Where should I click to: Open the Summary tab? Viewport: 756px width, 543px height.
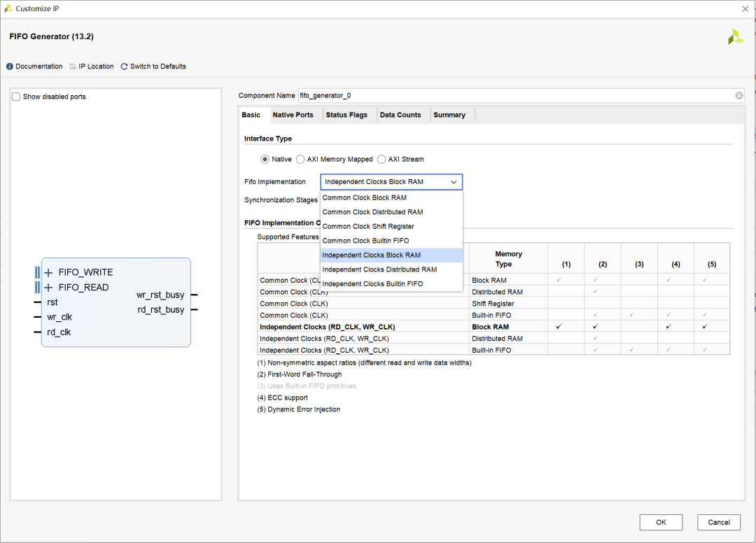pyautogui.click(x=449, y=115)
